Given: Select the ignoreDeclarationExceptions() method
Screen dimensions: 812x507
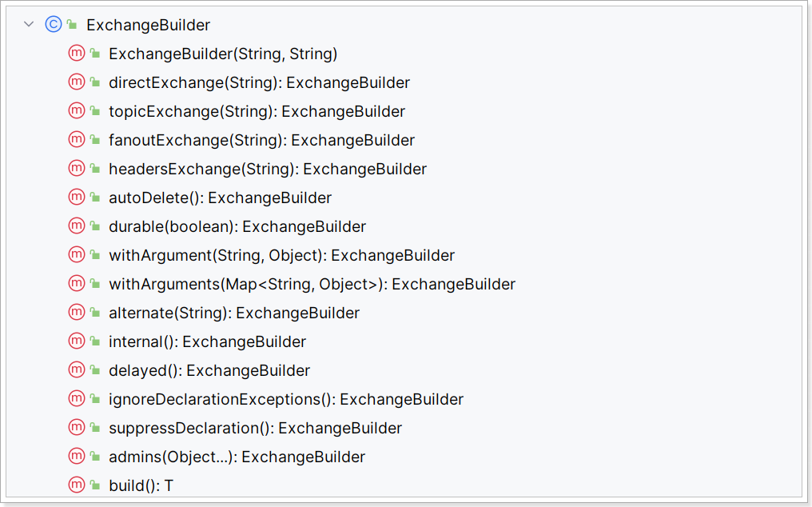Looking at the screenshot, I should (x=286, y=399).
